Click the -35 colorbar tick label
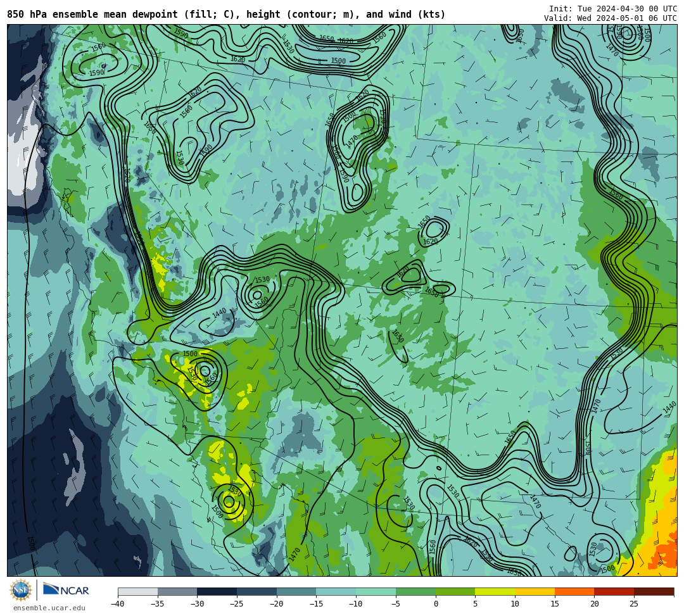 [x=158, y=604]
